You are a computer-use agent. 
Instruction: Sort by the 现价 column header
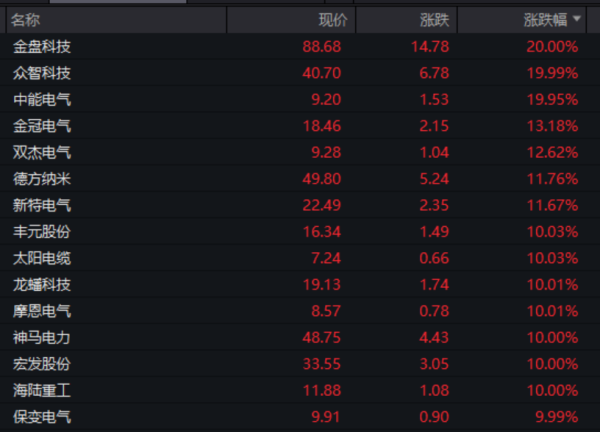pyautogui.click(x=332, y=20)
